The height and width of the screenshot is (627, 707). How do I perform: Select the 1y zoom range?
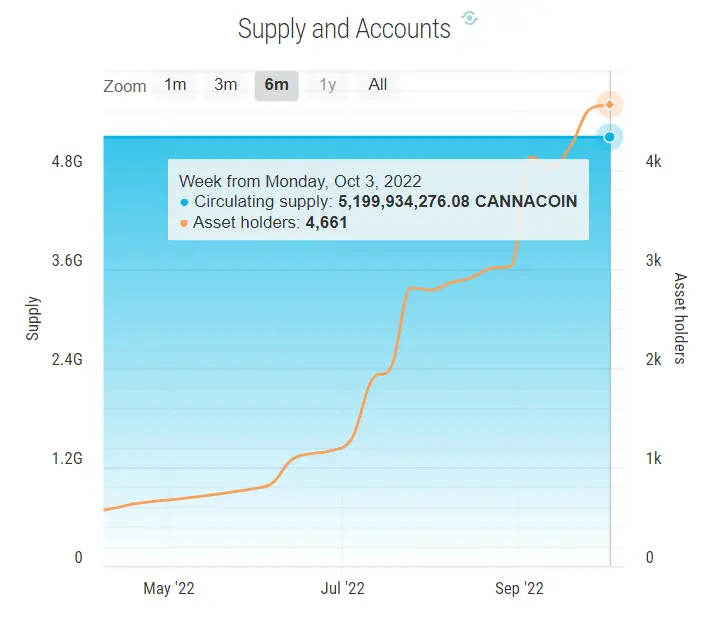tap(327, 85)
